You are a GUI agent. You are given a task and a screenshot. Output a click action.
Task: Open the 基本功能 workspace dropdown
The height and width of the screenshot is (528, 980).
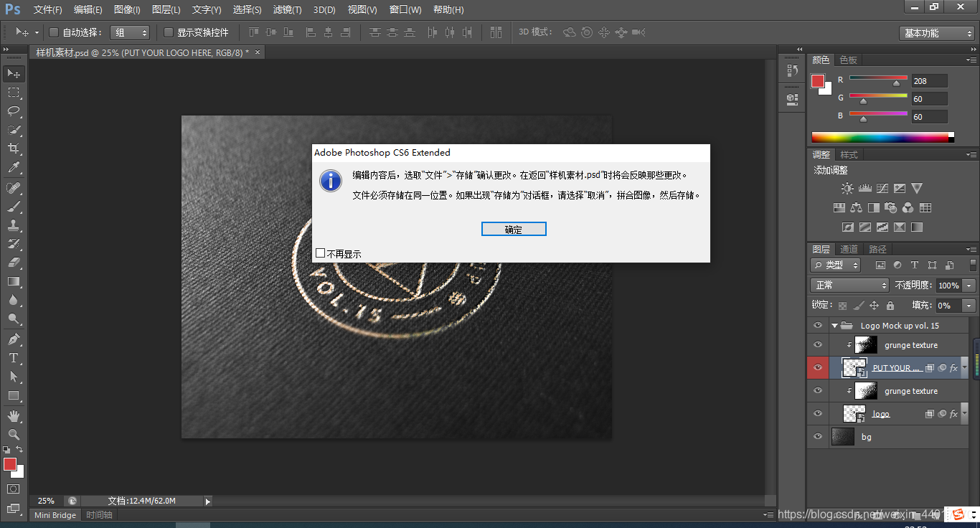point(937,33)
